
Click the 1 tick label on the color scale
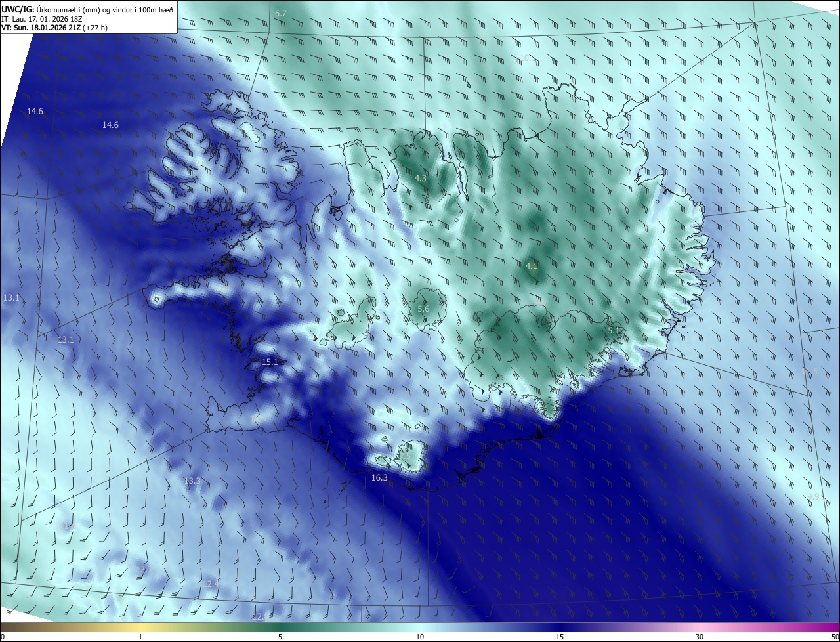tap(140, 637)
